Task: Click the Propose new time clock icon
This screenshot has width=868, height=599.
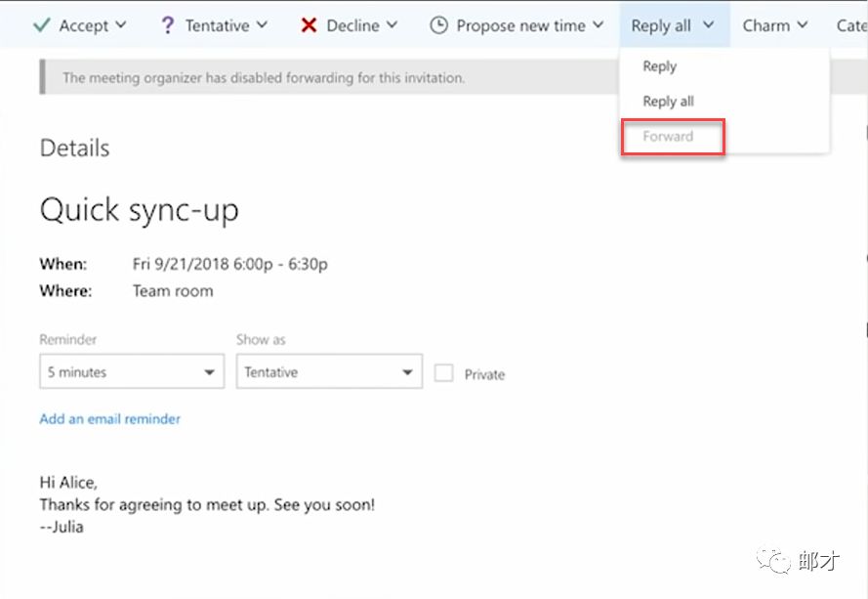Action: tap(439, 25)
